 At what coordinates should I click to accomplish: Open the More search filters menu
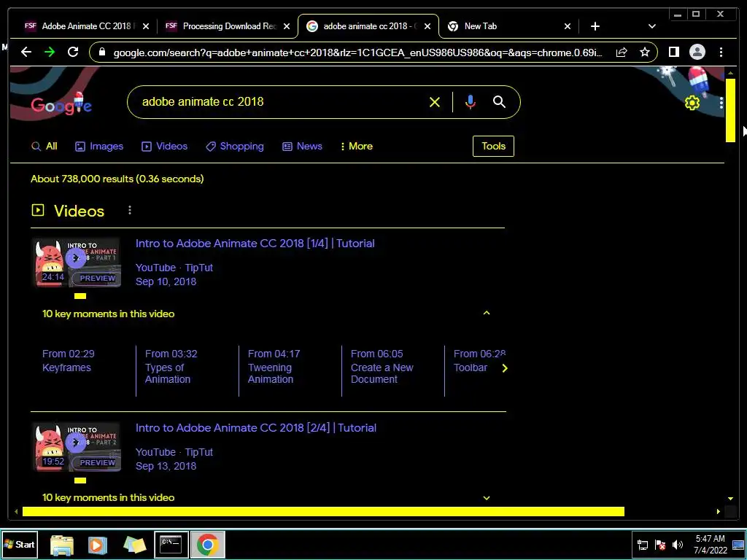(x=356, y=146)
